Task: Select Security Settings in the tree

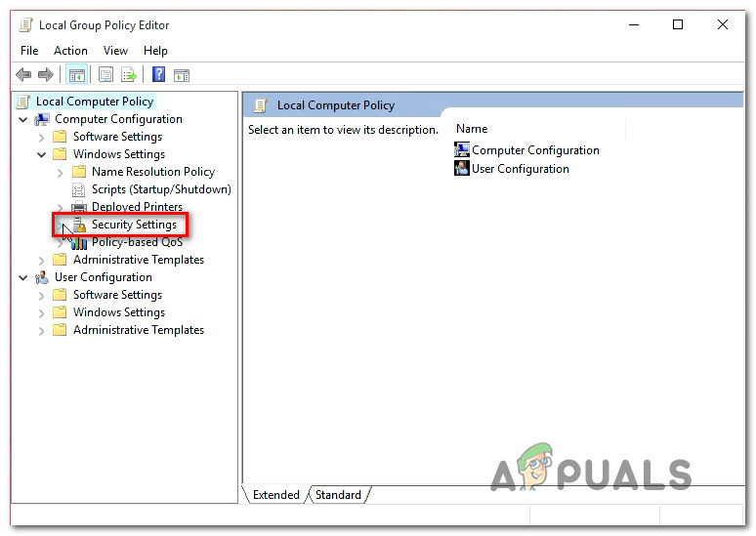Action: coord(134,225)
